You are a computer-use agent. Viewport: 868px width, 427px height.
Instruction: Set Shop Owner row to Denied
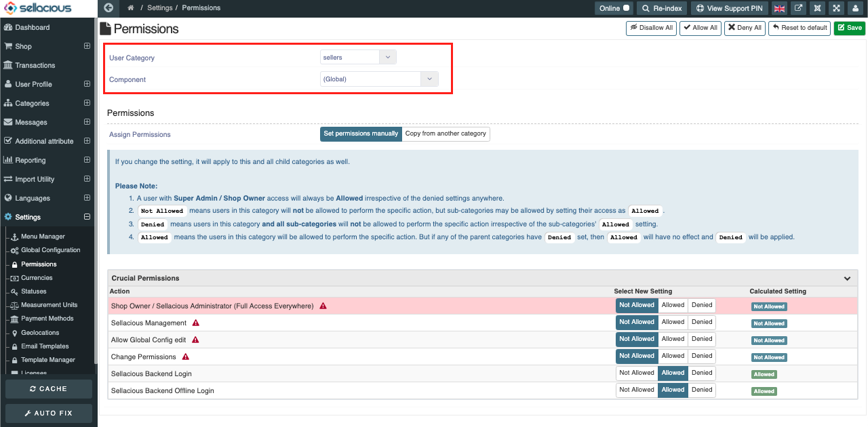pyautogui.click(x=702, y=306)
